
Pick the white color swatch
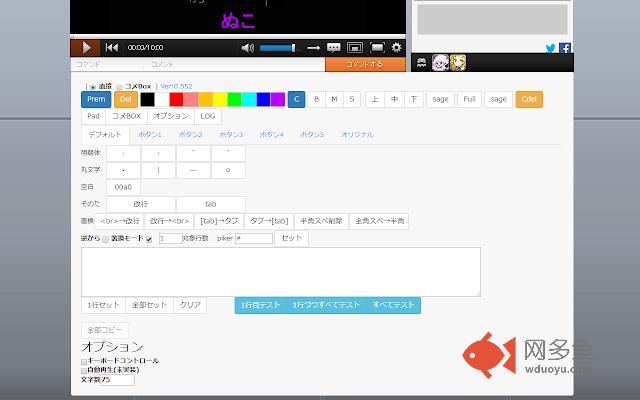coord(162,100)
